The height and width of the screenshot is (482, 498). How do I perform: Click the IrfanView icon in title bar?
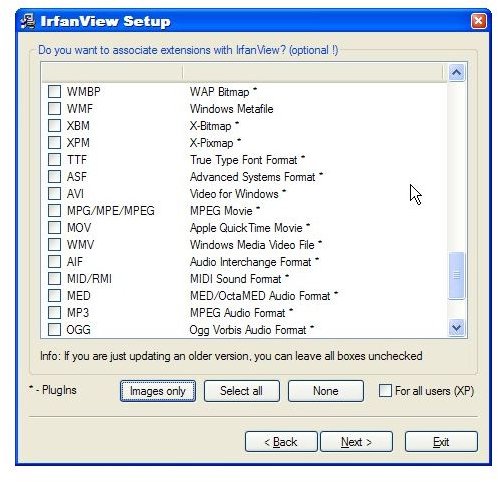27,21
